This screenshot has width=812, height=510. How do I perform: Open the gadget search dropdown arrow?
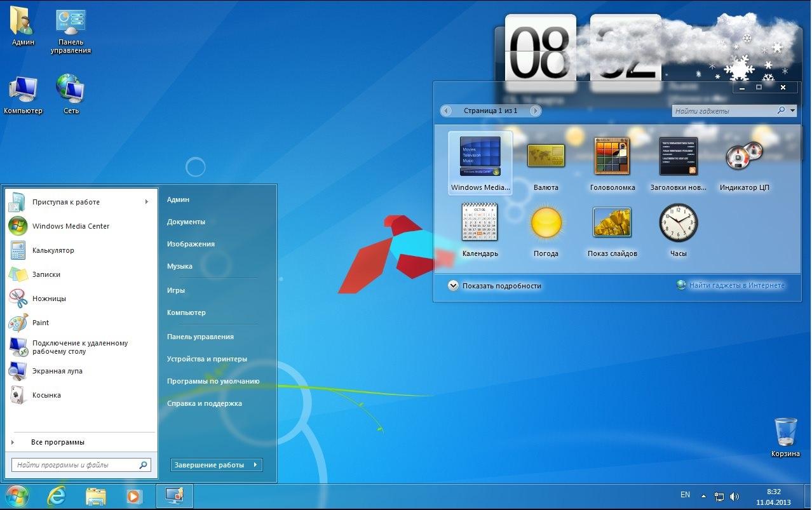point(793,111)
